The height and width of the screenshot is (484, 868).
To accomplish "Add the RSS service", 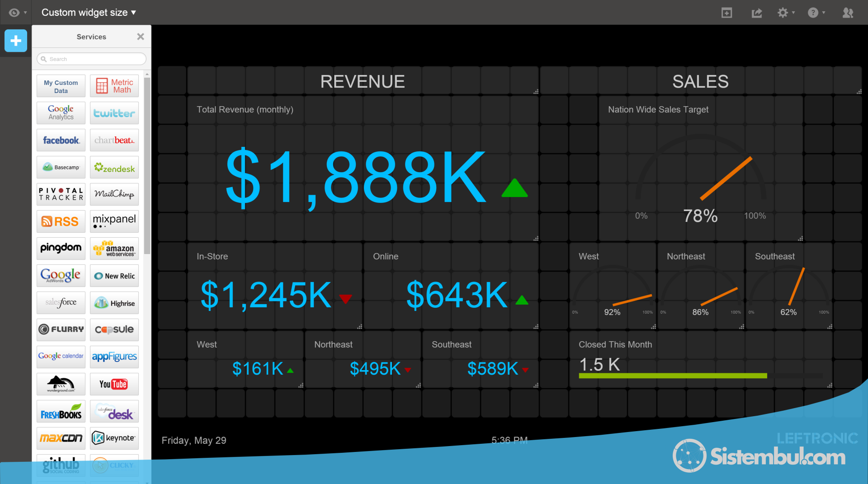I will click(61, 221).
